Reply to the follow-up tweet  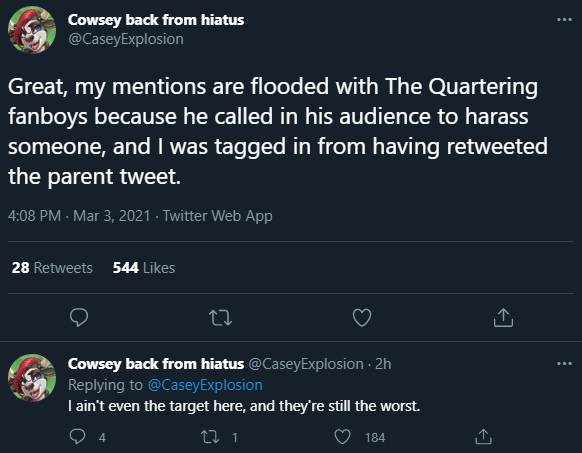[x=78, y=437]
